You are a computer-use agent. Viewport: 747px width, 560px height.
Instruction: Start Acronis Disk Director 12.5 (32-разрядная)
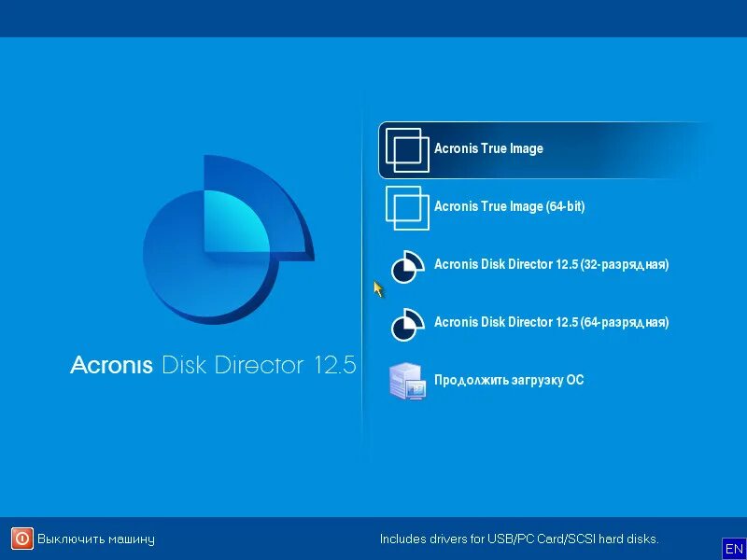[x=551, y=264]
